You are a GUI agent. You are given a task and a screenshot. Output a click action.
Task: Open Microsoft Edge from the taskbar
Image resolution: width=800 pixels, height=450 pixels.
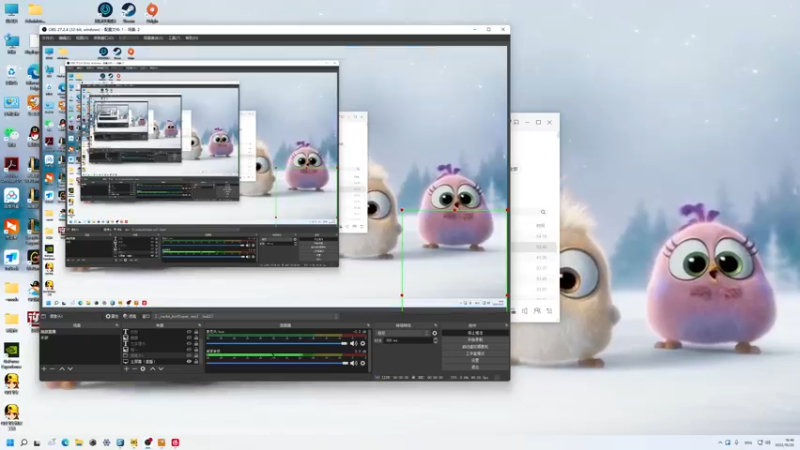65,442
